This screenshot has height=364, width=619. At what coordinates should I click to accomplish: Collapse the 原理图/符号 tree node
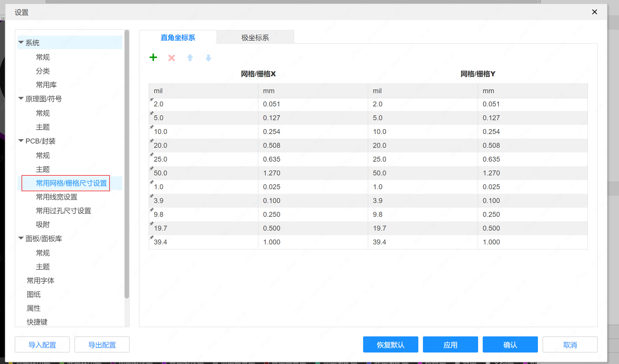21,99
